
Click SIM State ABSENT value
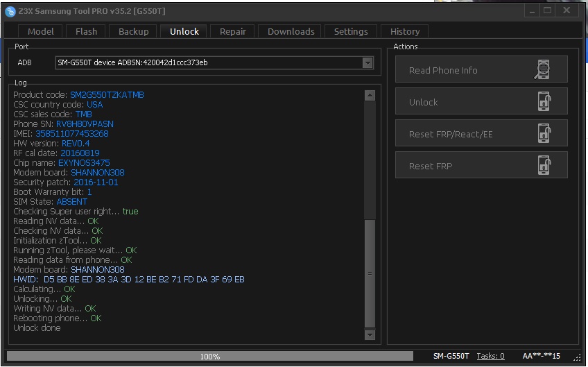pos(71,202)
